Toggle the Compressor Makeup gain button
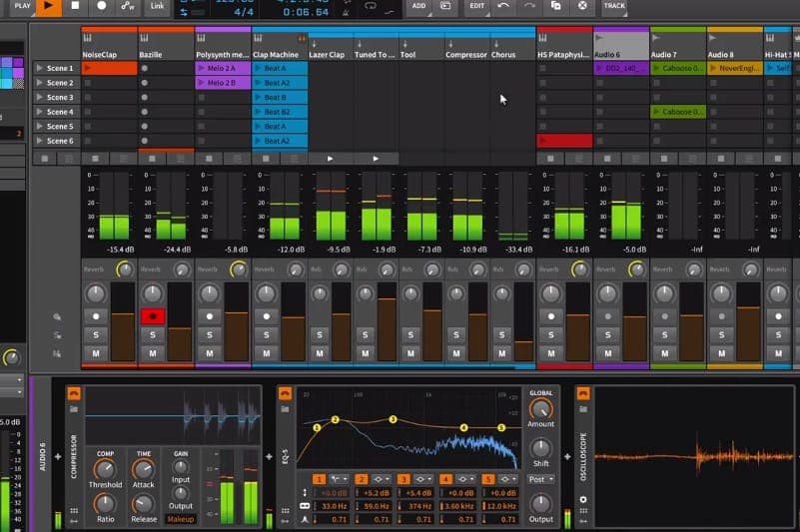The width and height of the screenshot is (800, 532). click(181, 519)
